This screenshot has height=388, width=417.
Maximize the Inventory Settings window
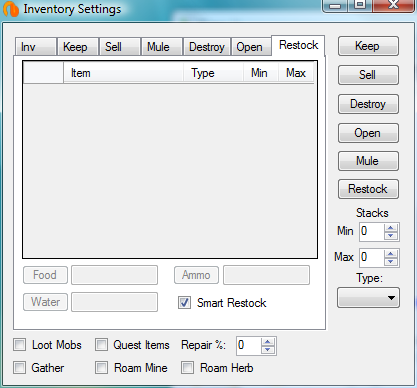click(360, 5)
